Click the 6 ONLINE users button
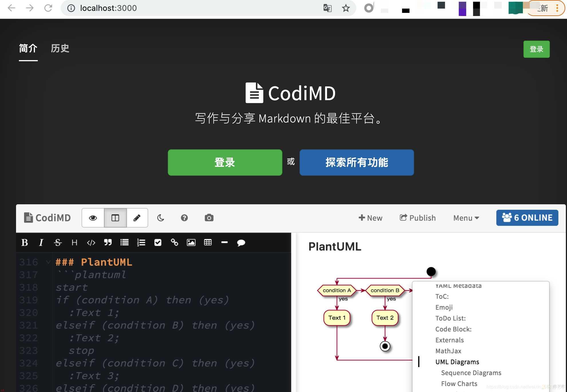This screenshot has height=392, width=567. click(x=527, y=218)
